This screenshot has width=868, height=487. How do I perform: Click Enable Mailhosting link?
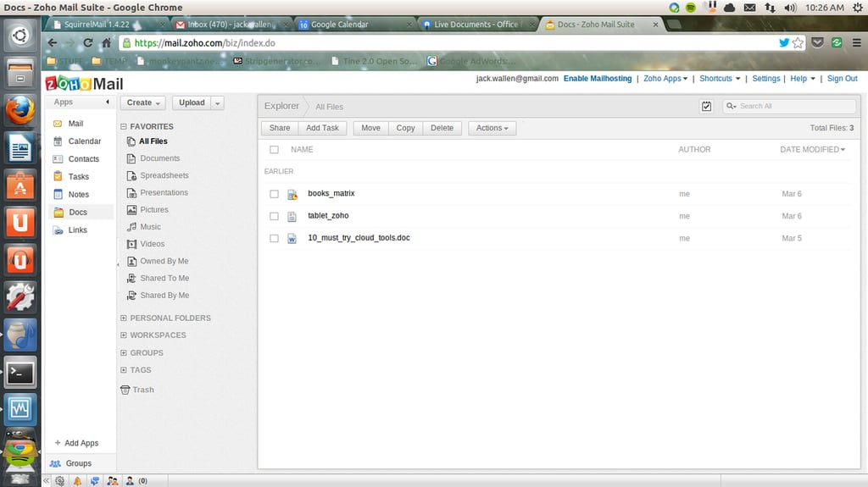(598, 79)
